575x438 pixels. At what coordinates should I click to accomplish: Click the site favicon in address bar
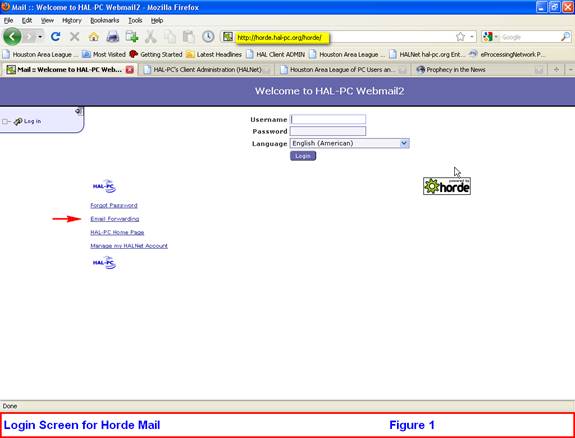228,36
